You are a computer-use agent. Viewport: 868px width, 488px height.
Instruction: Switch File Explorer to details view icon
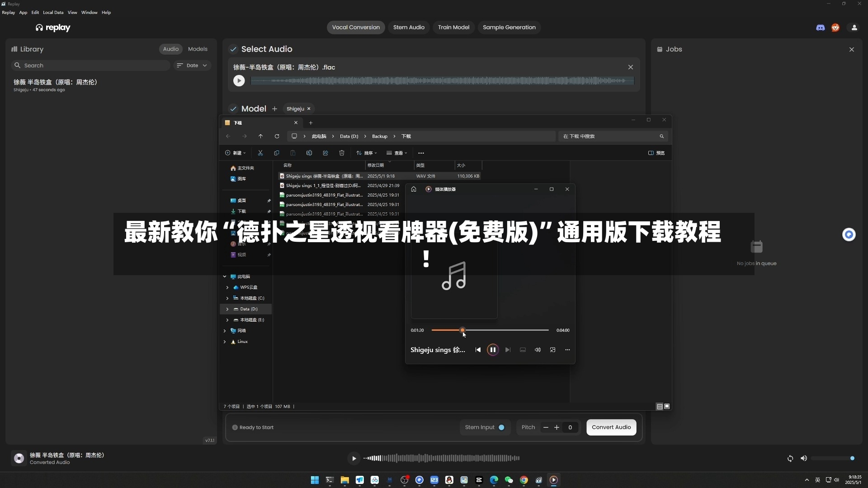tap(660, 407)
